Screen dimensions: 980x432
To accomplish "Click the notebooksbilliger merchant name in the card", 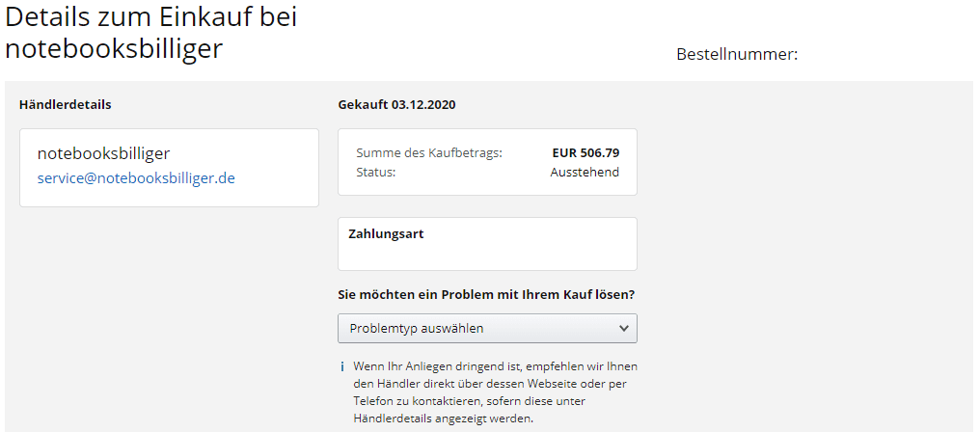I will click(x=103, y=153).
